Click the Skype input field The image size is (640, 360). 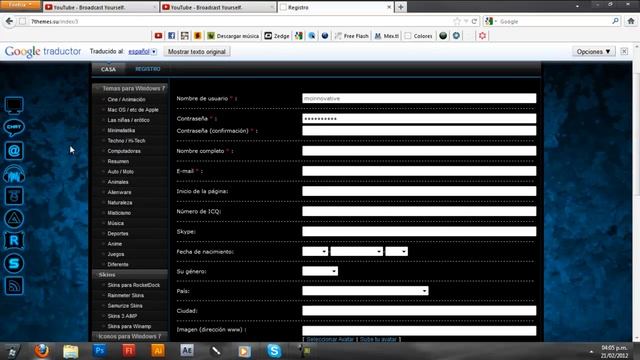tap(419, 231)
